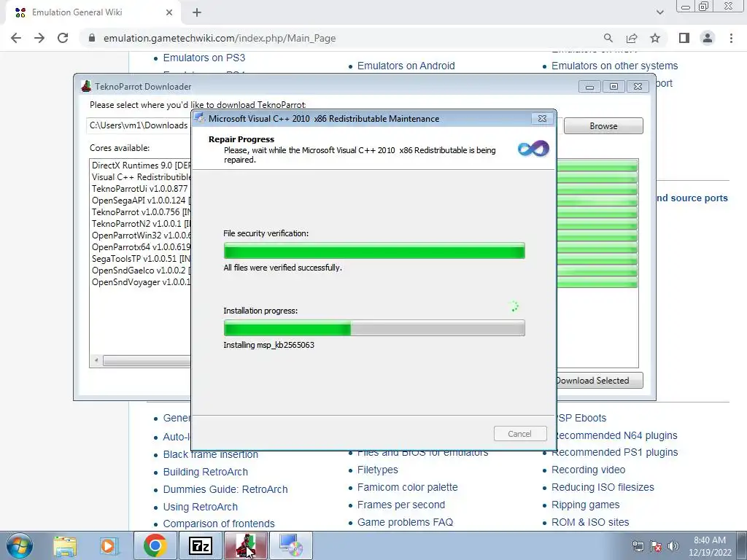Maximize the TeknoParrot Downloader window
747x560 pixels.
614,86
